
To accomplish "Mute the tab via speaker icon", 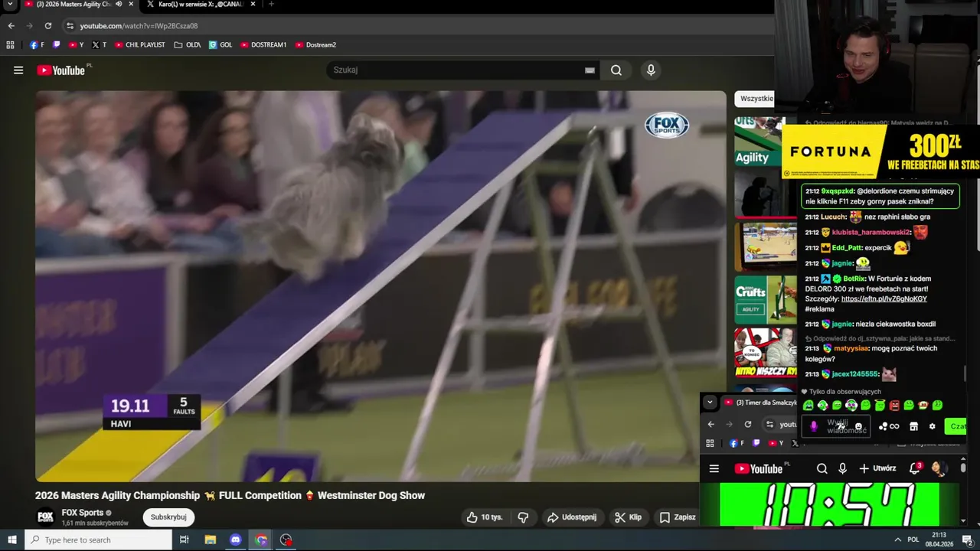I will 119,5.
